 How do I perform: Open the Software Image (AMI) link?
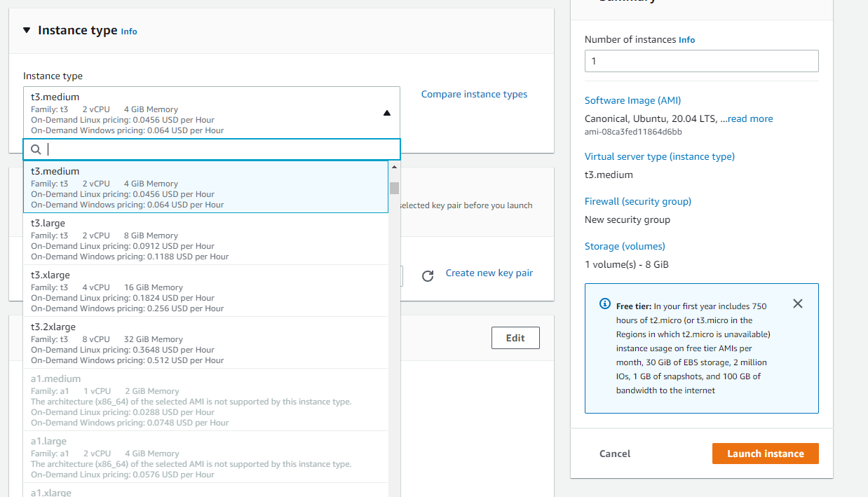coord(632,100)
